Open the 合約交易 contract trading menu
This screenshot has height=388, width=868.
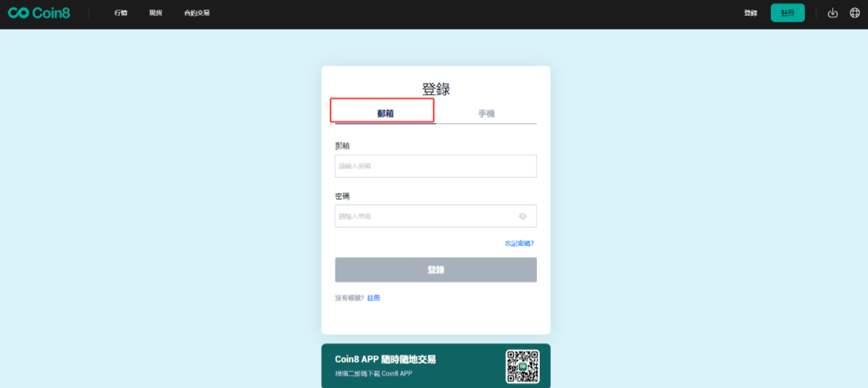click(x=197, y=13)
